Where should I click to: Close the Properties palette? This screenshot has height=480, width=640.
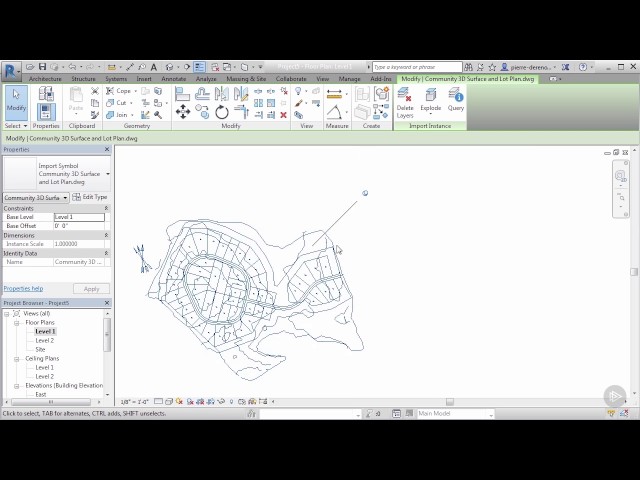(x=107, y=149)
